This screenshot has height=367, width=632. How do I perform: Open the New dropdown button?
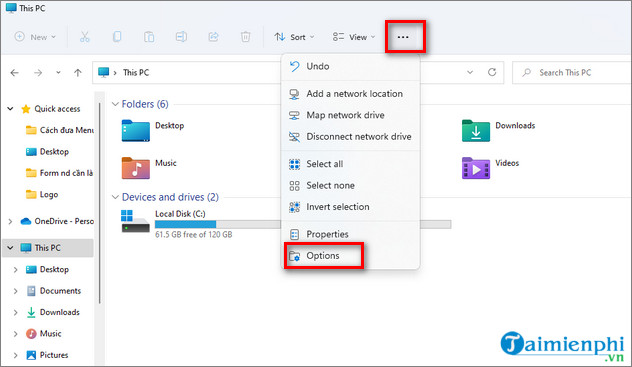click(x=35, y=37)
